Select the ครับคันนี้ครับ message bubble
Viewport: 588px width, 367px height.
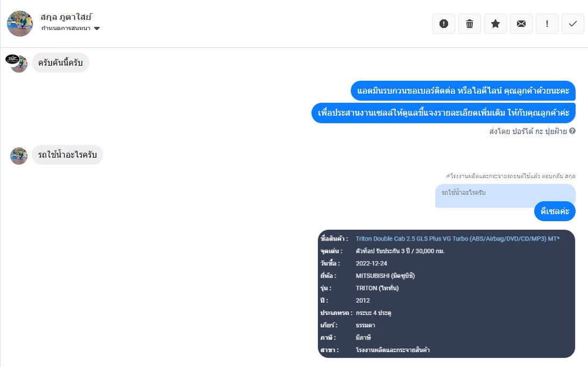point(60,62)
